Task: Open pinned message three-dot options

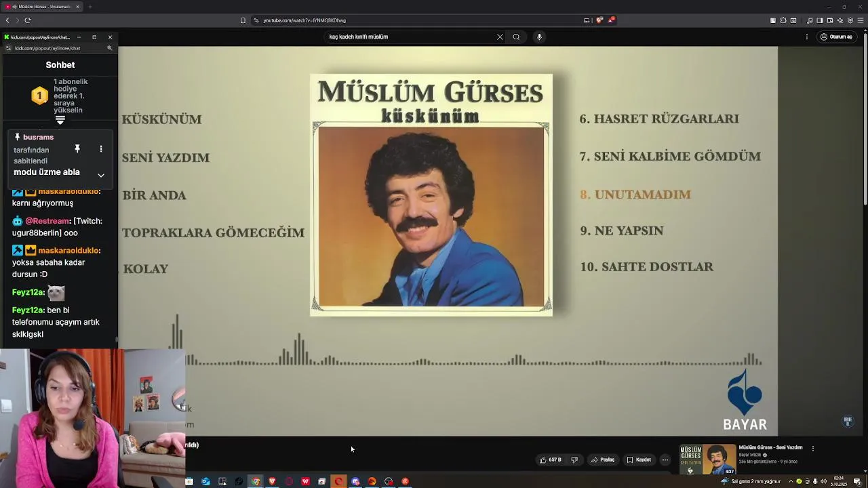Action: click(x=101, y=149)
